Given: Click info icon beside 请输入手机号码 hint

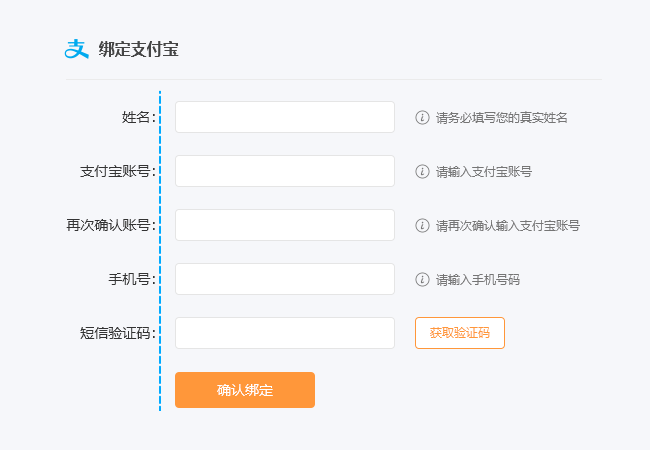Looking at the screenshot, I should (422, 279).
